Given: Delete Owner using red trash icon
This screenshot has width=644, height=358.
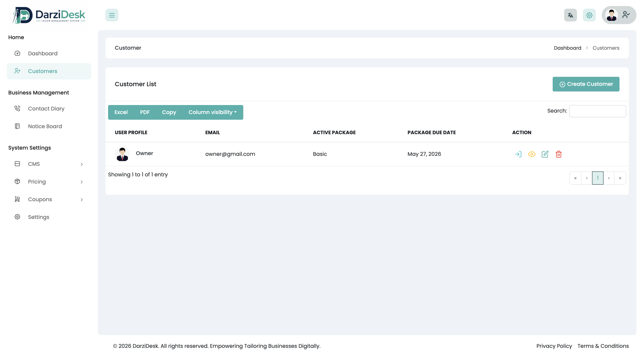Looking at the screenshot, I should [559, 154].
